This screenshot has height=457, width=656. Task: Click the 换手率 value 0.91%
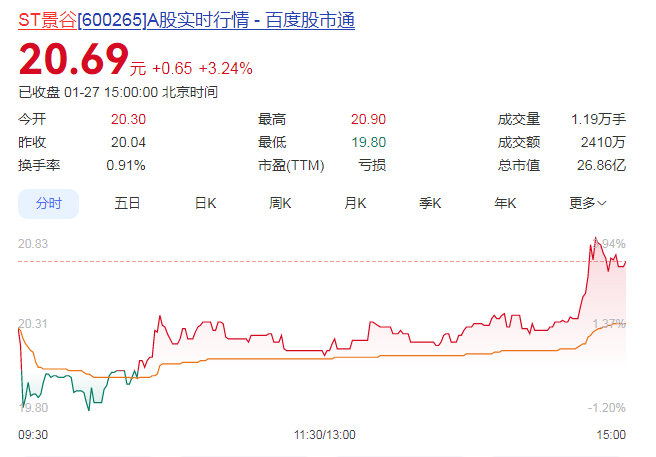tap(126, 165)
